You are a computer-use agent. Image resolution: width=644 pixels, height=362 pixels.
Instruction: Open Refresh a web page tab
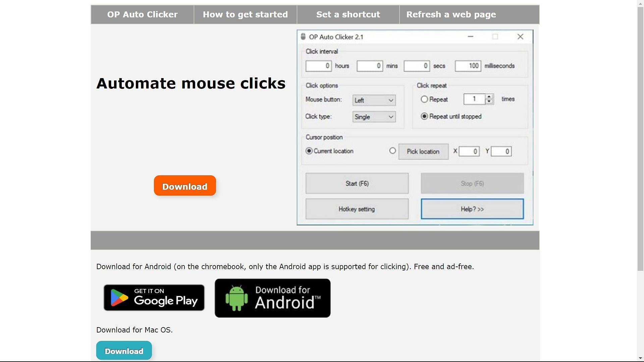point(451,14)
